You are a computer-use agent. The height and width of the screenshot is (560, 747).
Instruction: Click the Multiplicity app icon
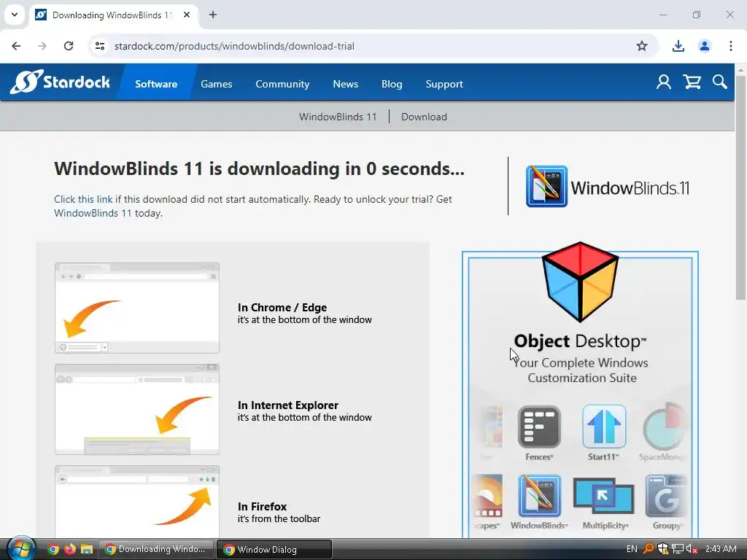coord(603,496)
